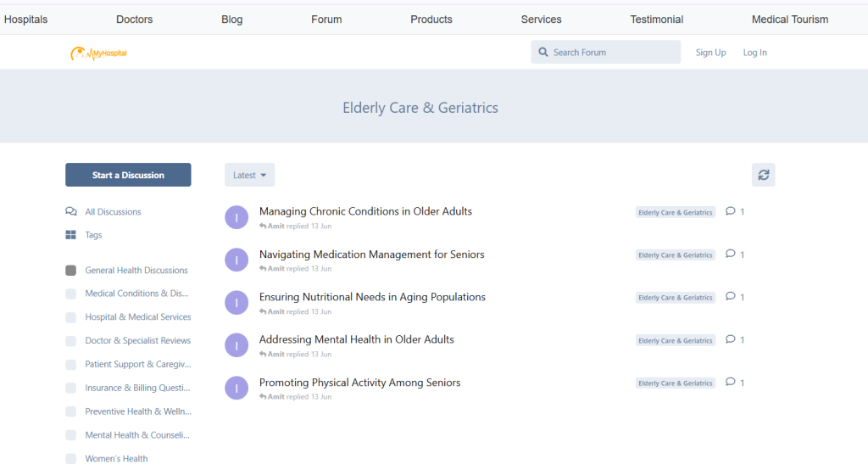Viewport: 868px width, 470px height.
Task: Click the Log In link
Action: [x=754, y=53]
